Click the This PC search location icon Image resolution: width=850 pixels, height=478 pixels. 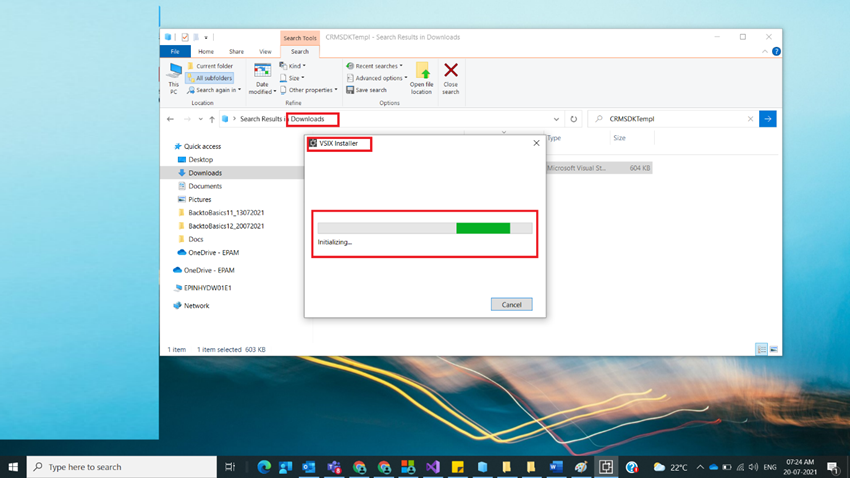(x=173, y=79)
